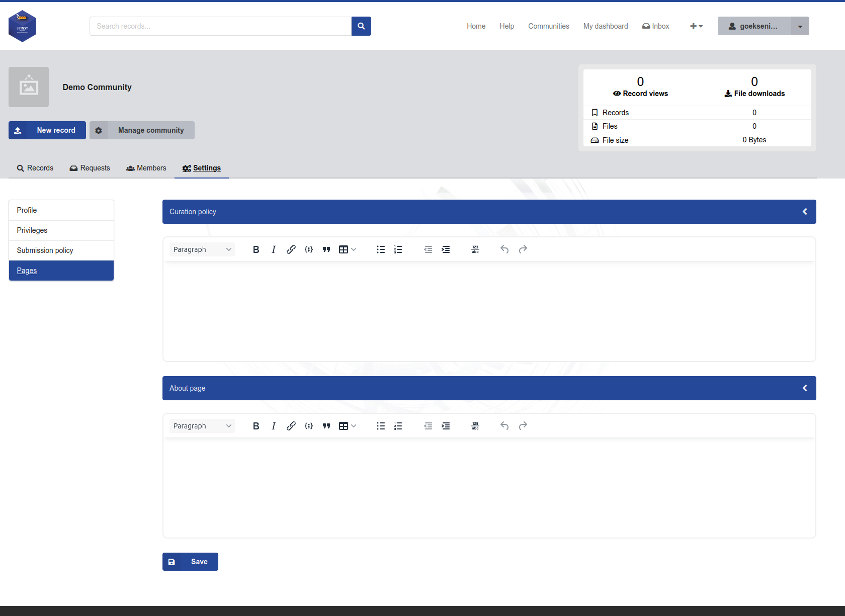Add numbered list in About page editor
This screenshot has height=616, width=845.
(x=398, y=426)
